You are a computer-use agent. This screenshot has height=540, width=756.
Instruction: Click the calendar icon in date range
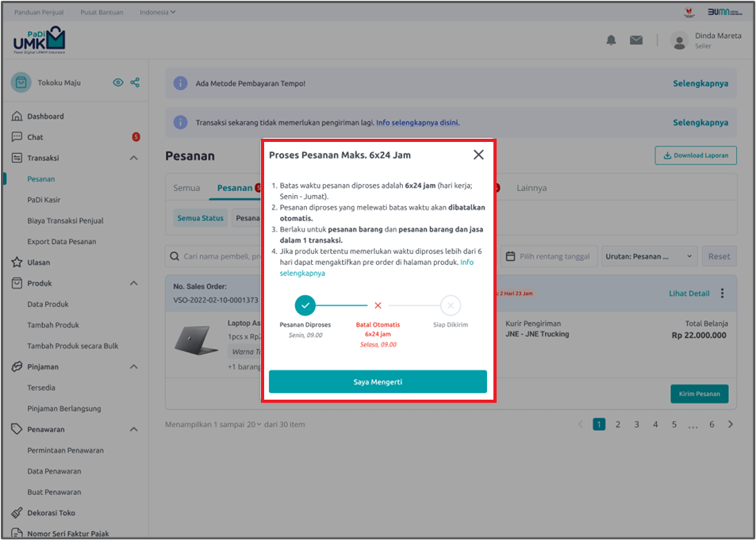pos(509,256)
